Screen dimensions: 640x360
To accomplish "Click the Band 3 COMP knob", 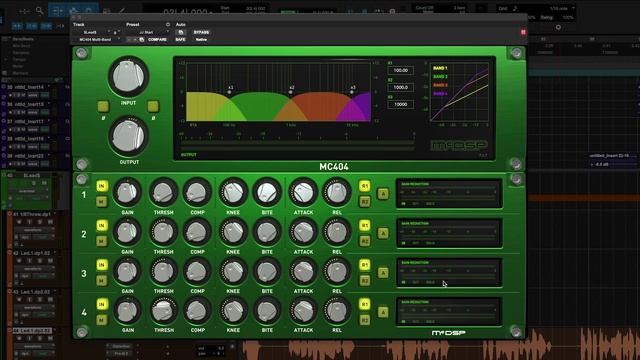I will coord(197,271).
